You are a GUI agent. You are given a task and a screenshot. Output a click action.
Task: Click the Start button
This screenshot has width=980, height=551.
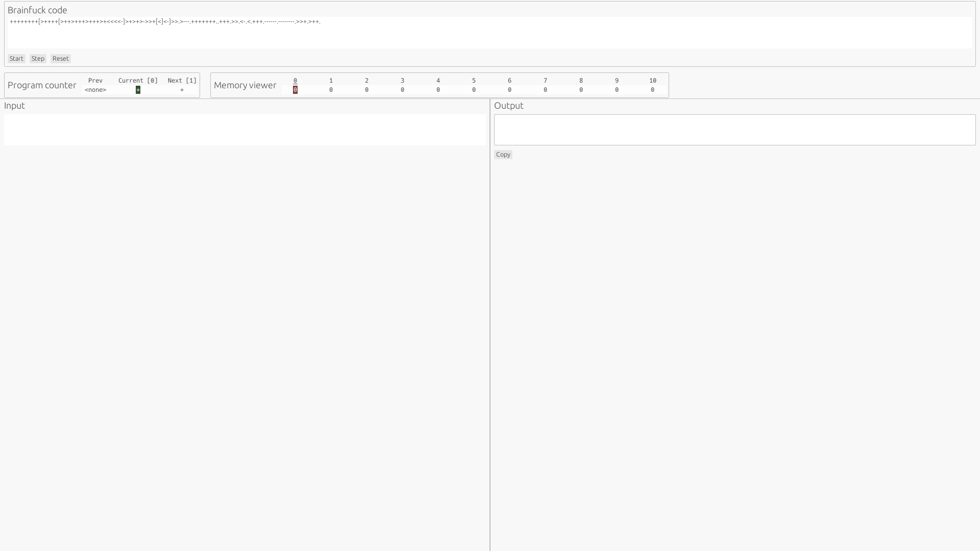click(x=16, y=59)
